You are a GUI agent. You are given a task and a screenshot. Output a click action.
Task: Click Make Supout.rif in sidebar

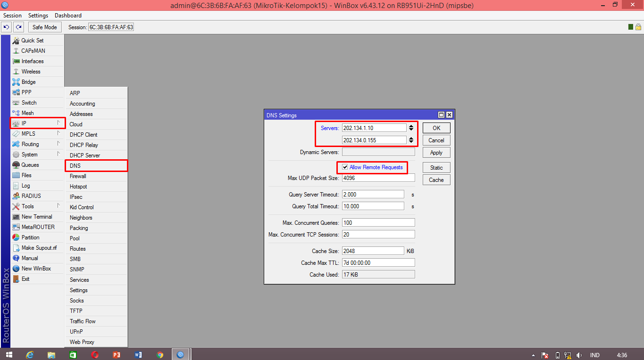pyautogui.click(x=37, y=248)
